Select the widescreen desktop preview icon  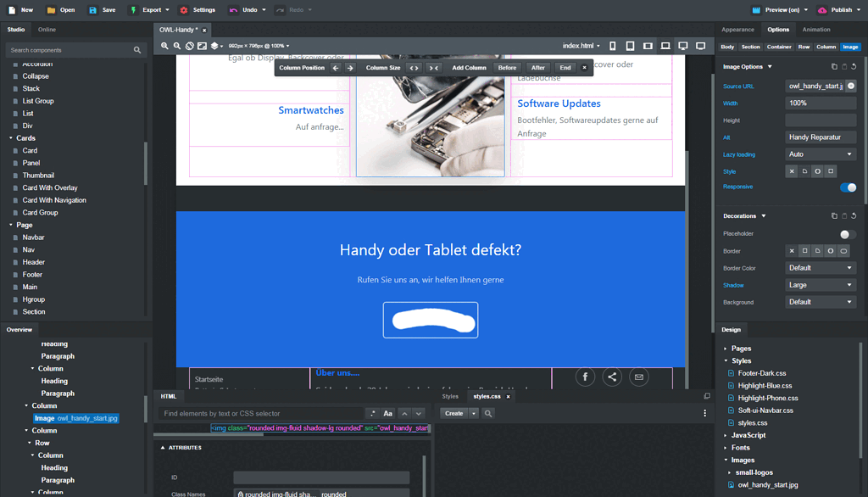pyautogui.click(x=699, y=45)
